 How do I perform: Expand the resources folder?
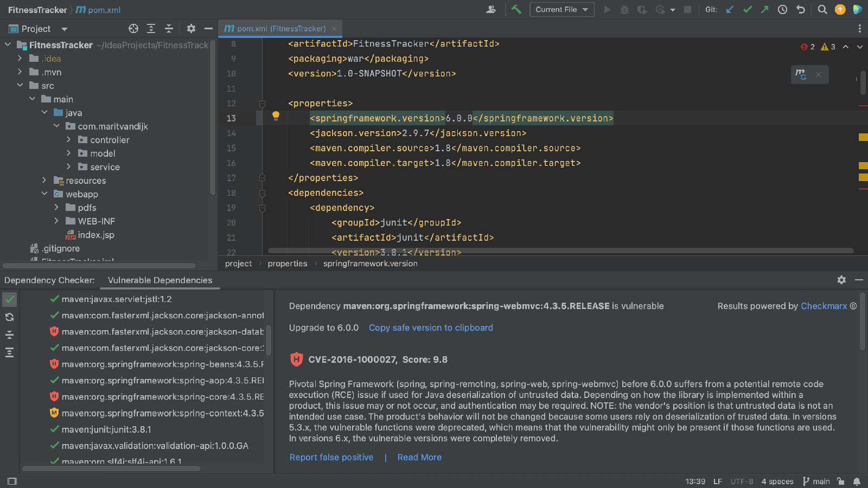point(44,180)
